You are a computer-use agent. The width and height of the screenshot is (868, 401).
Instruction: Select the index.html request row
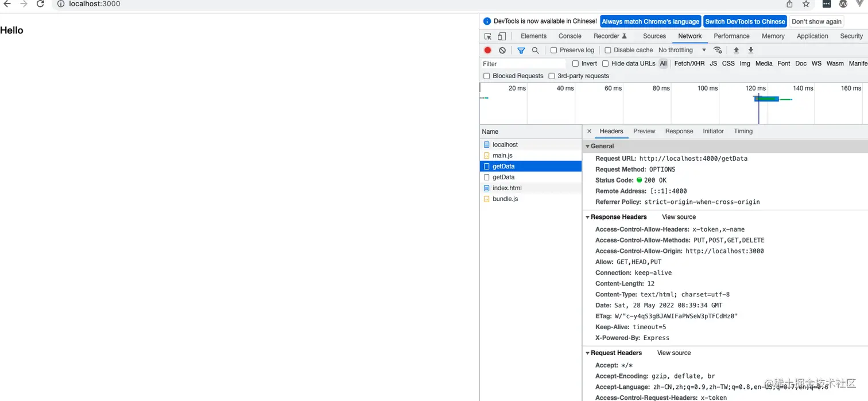click(530, 188)
